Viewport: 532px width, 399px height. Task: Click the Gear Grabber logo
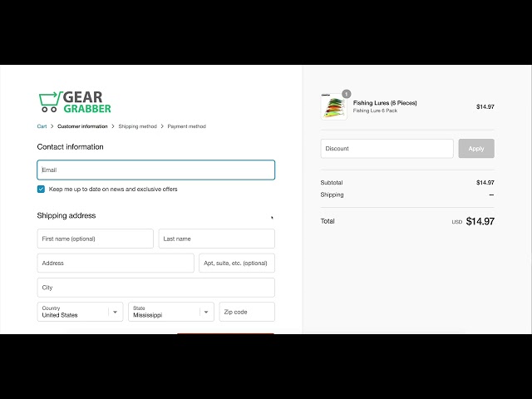coord(75,101)
